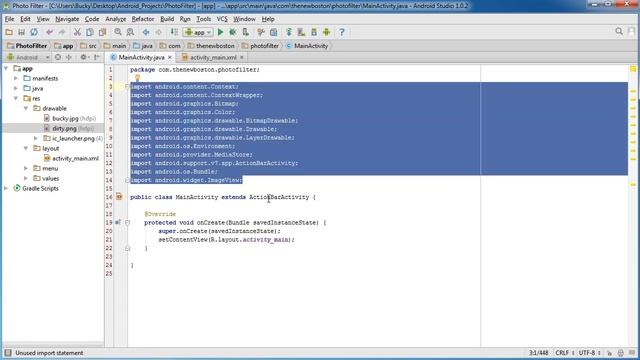
Task: Click the Project Structure icon
Action: click(273, 32)
